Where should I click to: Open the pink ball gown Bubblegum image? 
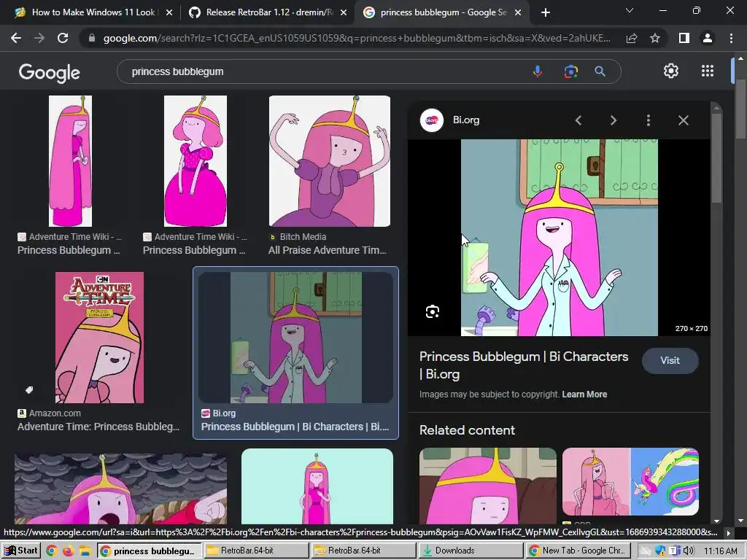[x=196, y=161]
